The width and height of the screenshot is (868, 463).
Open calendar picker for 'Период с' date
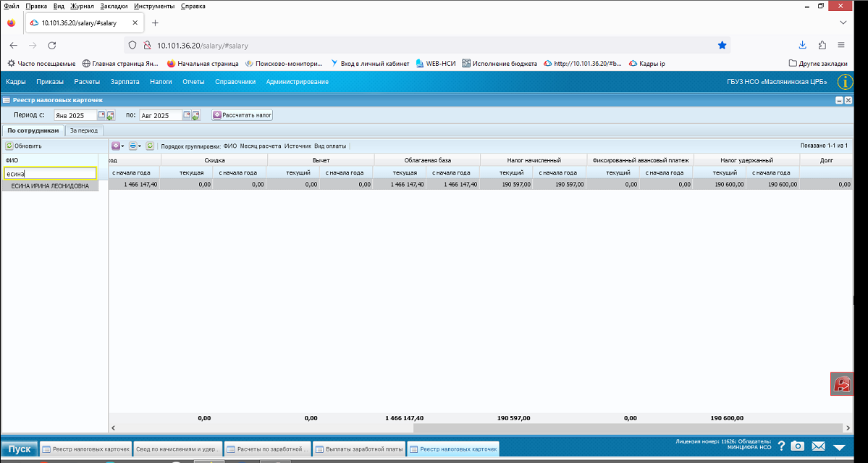(101, 115)
